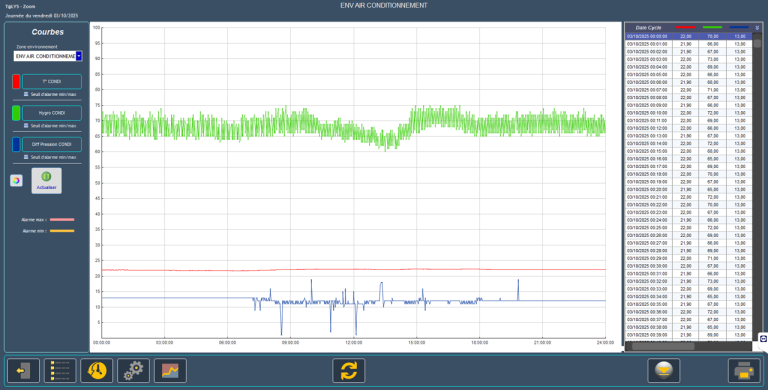Click the T° CONDI curve button
This screenshot has height=390, width=768.
coord(52,81)
